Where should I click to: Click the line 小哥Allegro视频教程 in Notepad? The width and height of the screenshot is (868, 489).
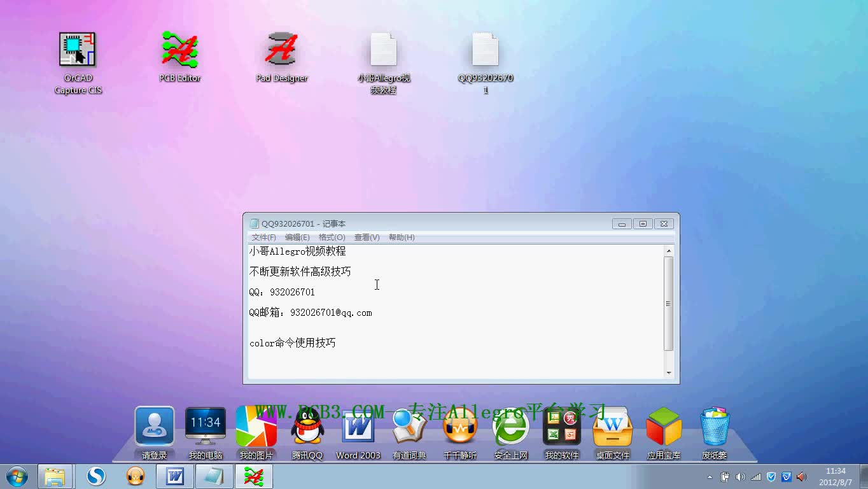tap(297, 252)
